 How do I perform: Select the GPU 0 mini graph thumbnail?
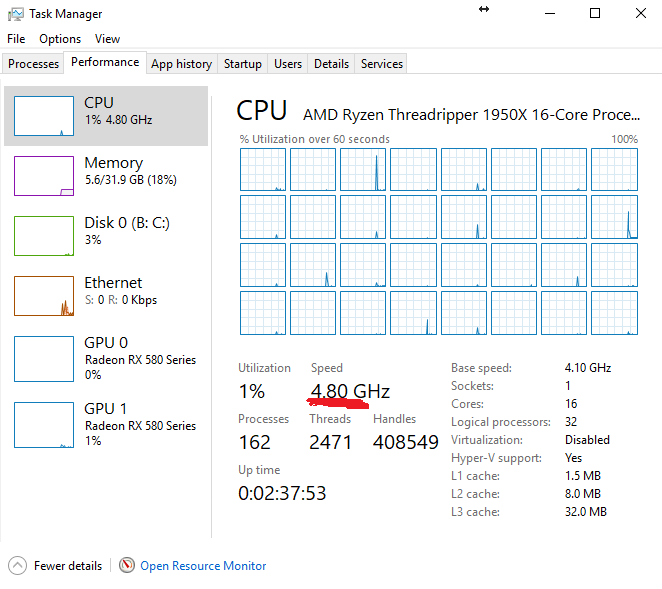click(44, 359)
